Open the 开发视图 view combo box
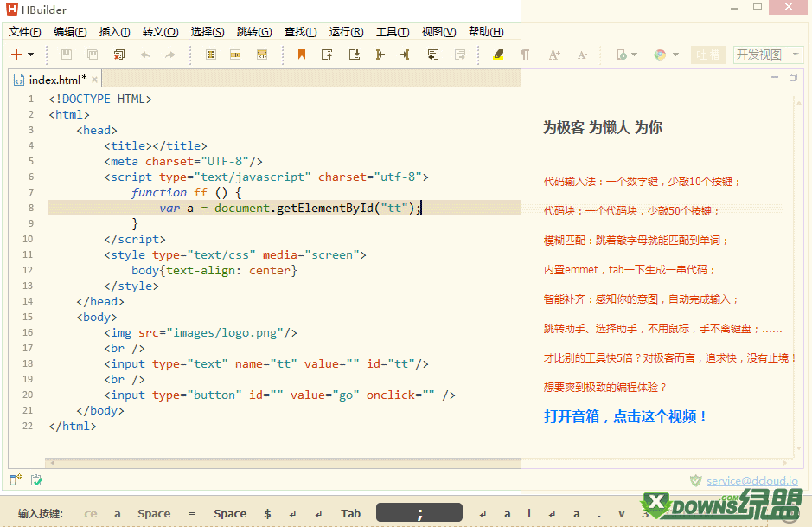This screenshot has width=812, height=527. 768,55
